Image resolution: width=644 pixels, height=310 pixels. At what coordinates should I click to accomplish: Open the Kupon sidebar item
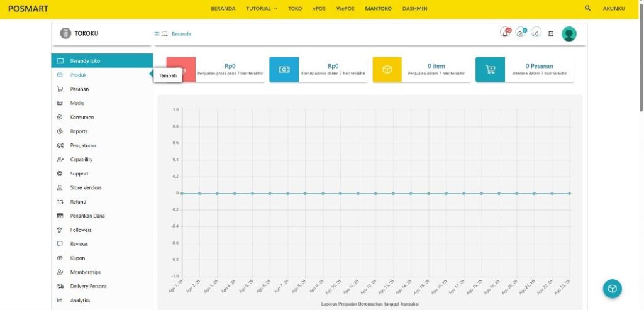[x=77, y=258]
